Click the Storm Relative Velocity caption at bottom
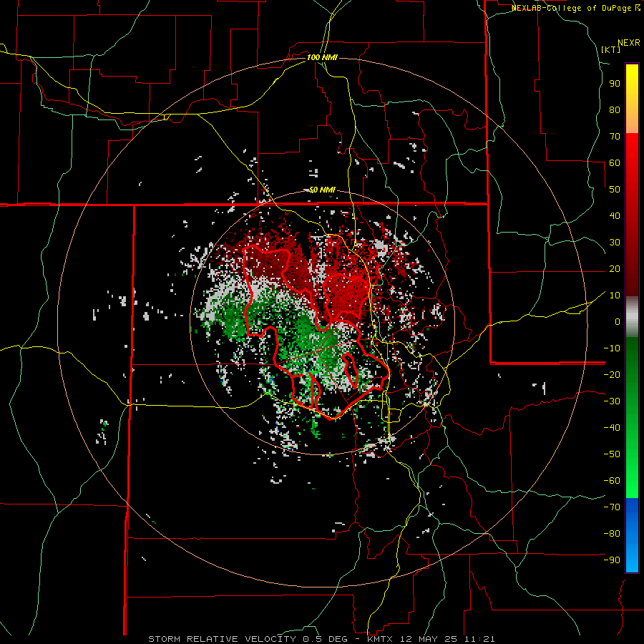The image size is (644, 644). 321,639
